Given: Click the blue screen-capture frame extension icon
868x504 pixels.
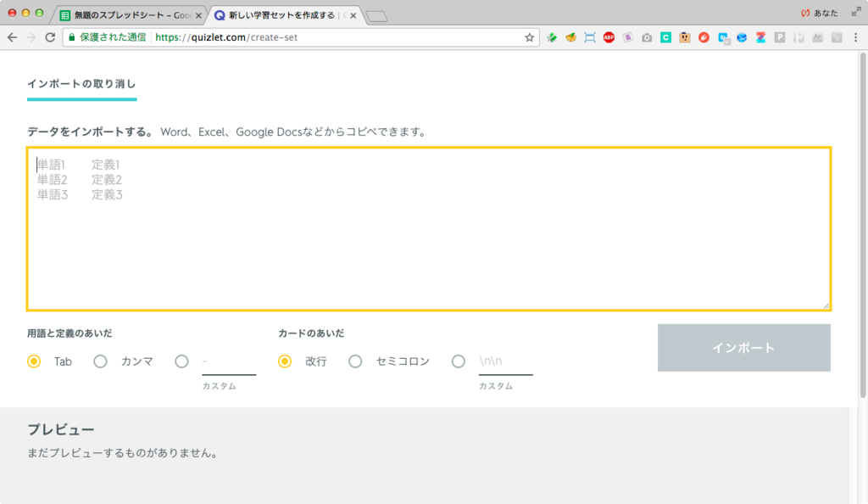Looking at the screenshot, I should (590, 37).
